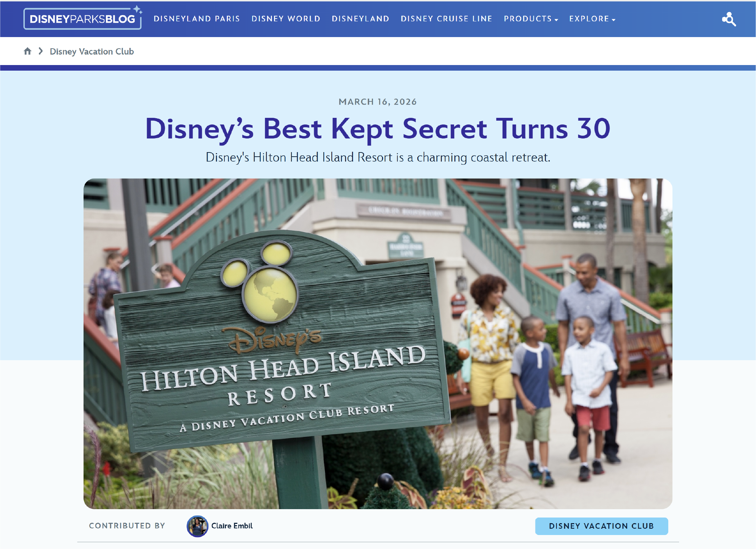Click the home breadcrumb icon
The width and height of the screenshot is (756, 549).
[28, 51]
